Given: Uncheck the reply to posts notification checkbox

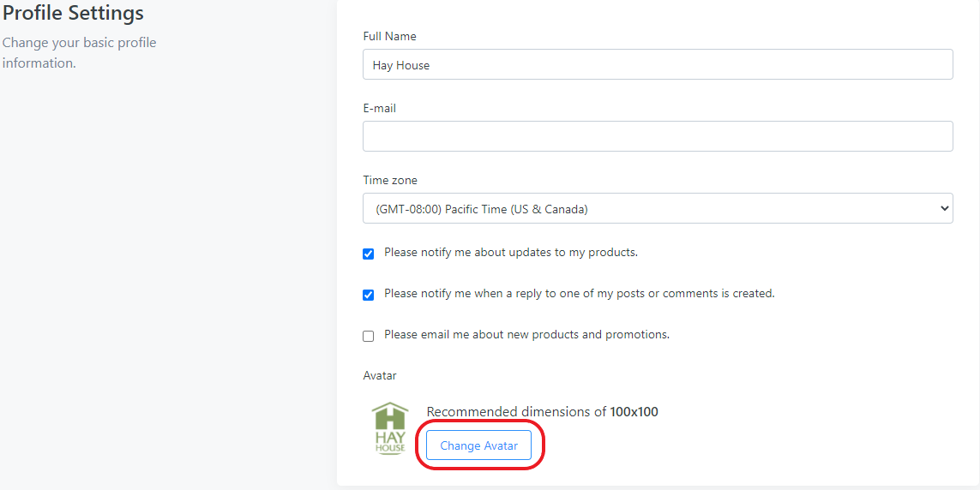Looking at the screenshot, I should click(x=369, y=295).
